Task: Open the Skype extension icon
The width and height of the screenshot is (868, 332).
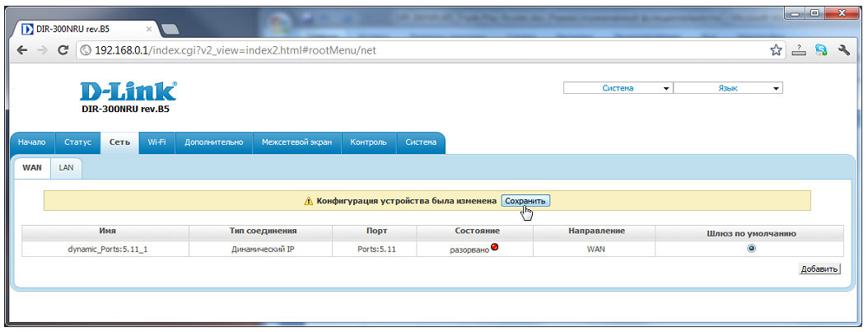Action: [820, 50]
